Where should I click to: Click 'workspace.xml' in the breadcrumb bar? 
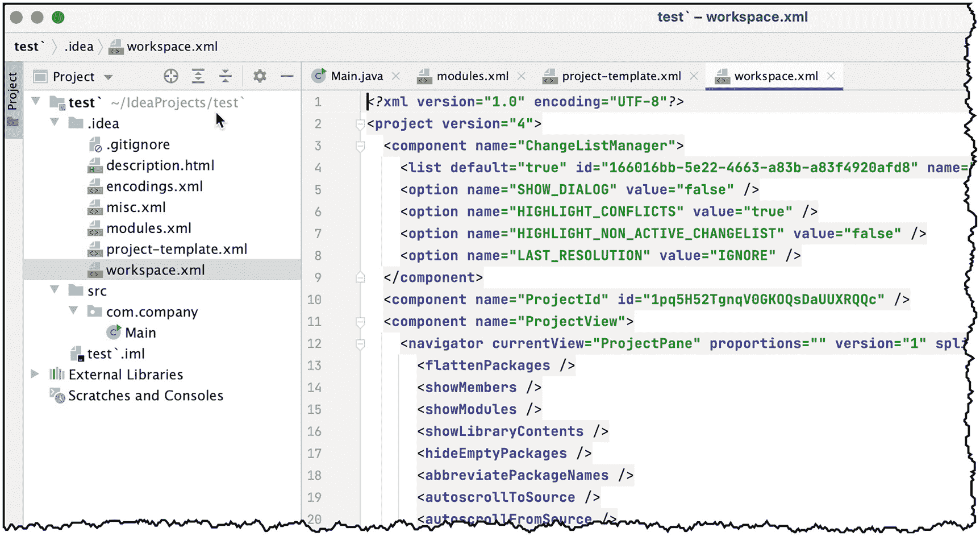point(172,47)
